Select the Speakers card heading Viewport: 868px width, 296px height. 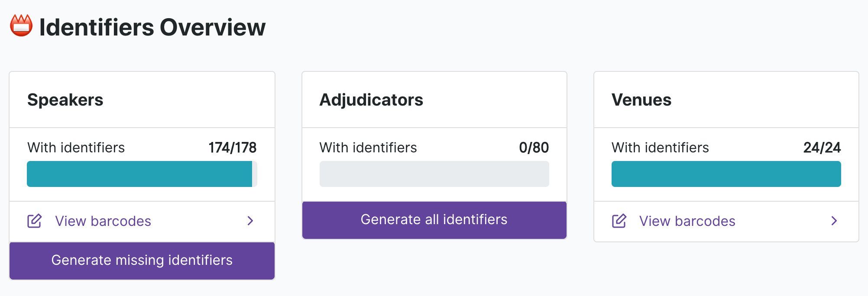65,100
